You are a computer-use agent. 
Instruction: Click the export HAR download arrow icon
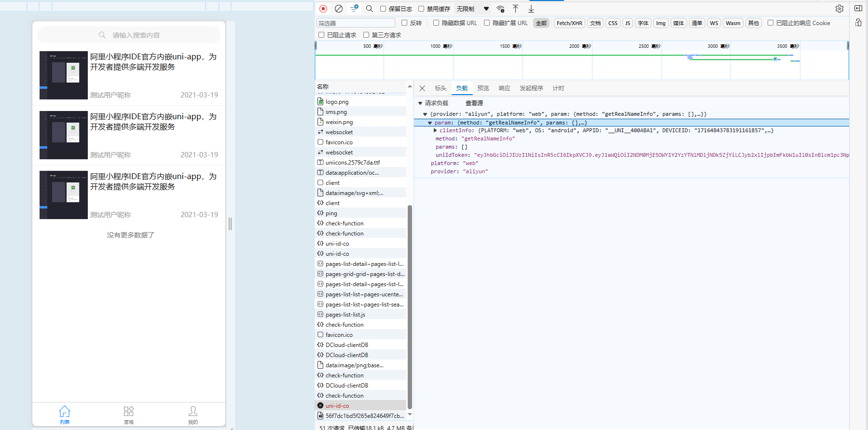click(531, 9)
